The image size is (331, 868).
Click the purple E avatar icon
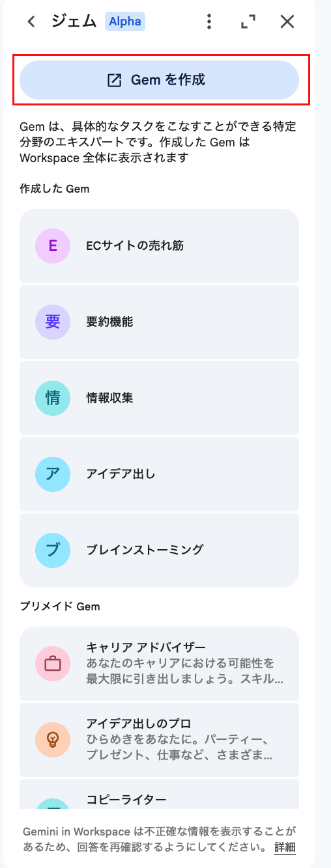53,245
